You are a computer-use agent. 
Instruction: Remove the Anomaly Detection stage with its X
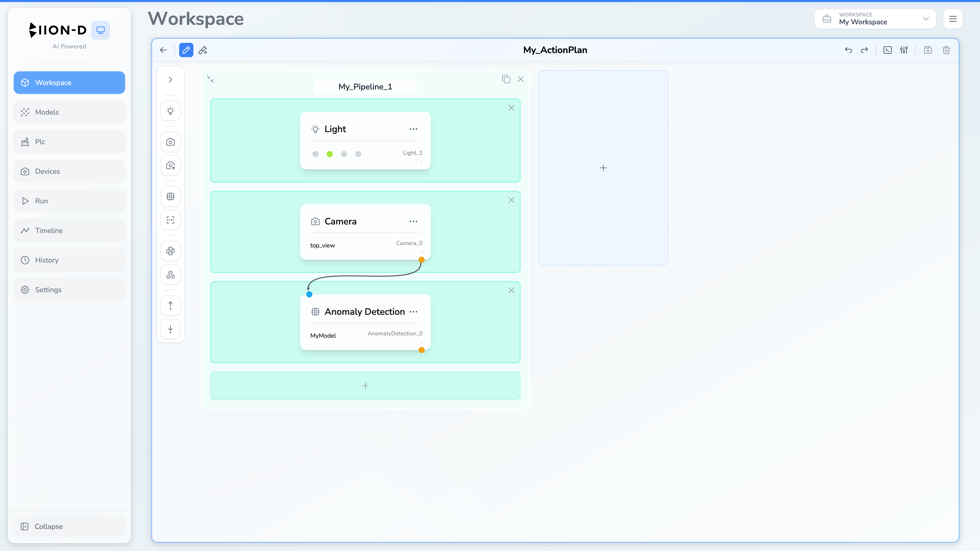[x=511, y=290]
